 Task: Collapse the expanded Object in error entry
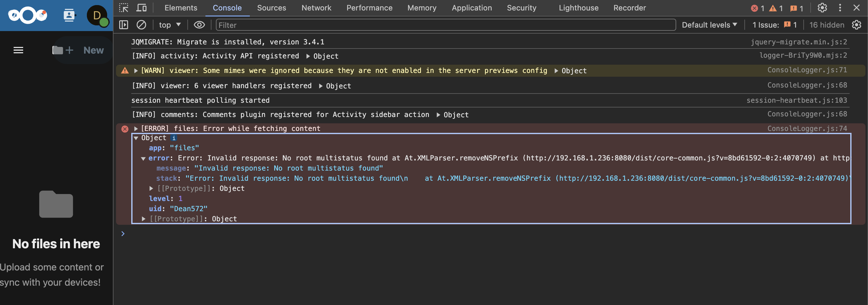point(136,138)
